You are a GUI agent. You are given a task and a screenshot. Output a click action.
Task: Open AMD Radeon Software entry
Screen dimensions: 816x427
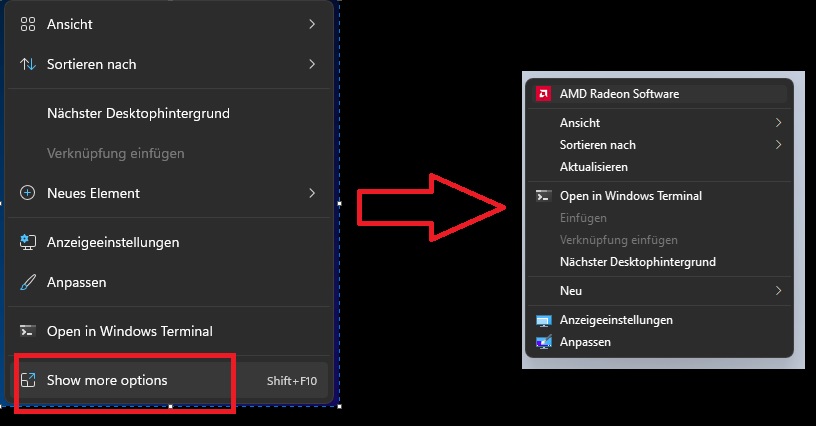(x=659, y=94)
